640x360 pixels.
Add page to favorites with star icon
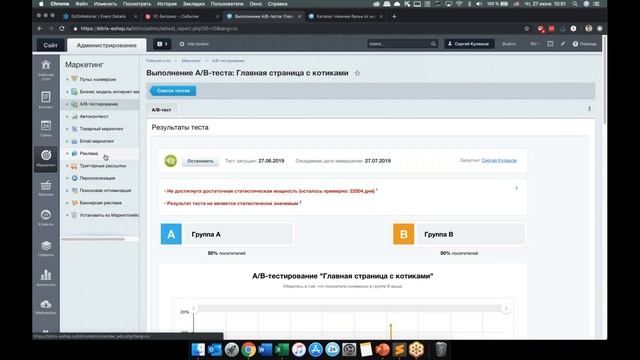pos(357,73)
